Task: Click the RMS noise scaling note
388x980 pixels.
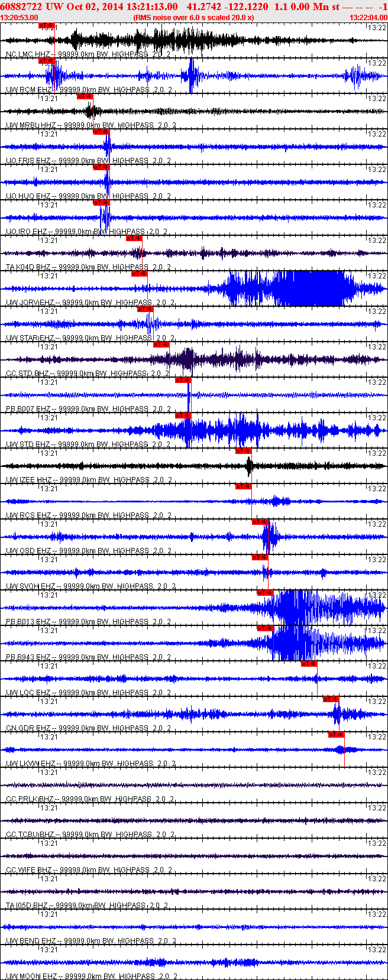Action: [194, 18]
